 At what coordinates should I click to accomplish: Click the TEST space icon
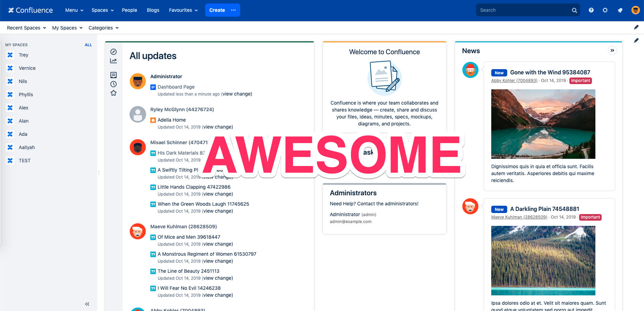click(x=10, y=161)
